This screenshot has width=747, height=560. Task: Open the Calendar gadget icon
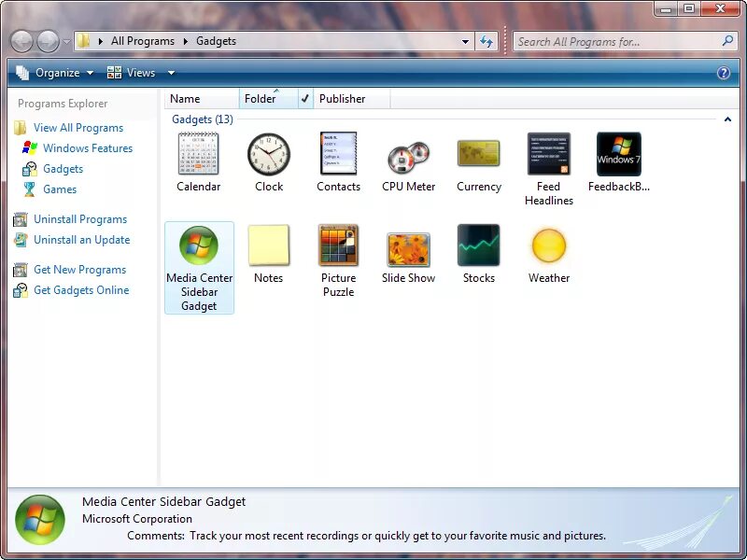[198, 154]
